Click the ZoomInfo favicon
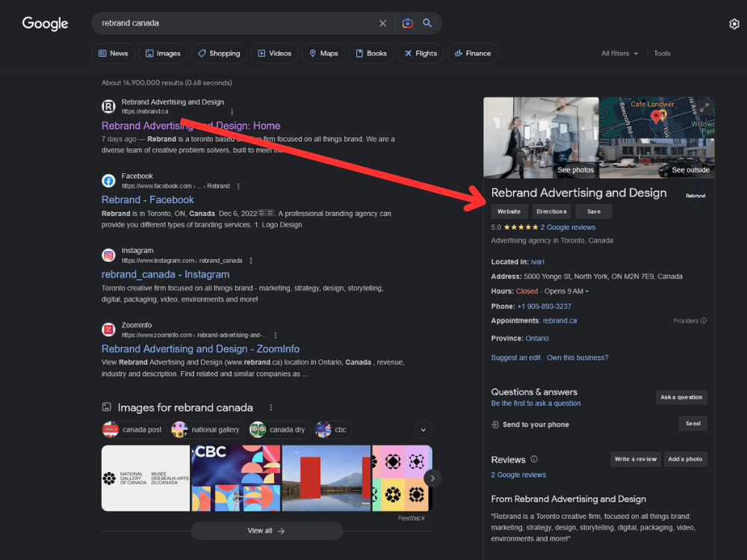747x560 pixels. point(108,329)
